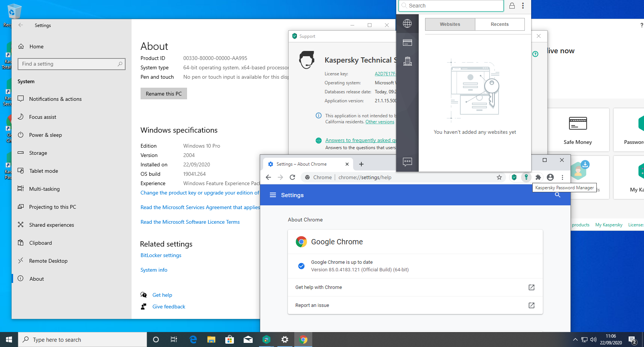The height and width of the screenshot is (347, 644).
Task: Click the feedback chat icon in sidebar
Action: 407,162
